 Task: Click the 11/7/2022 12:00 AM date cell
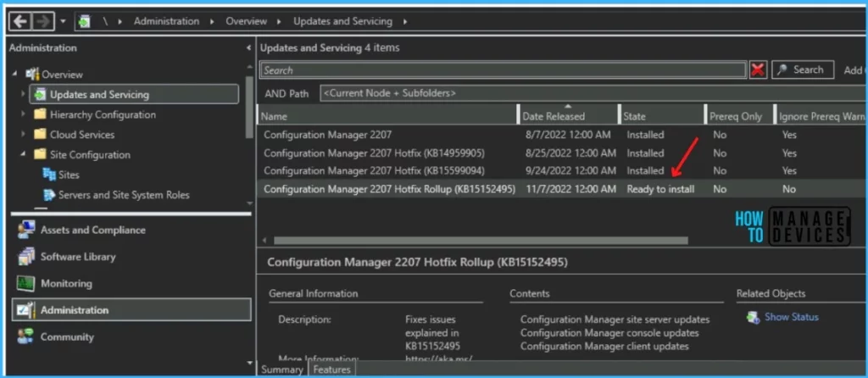point(570,189)
